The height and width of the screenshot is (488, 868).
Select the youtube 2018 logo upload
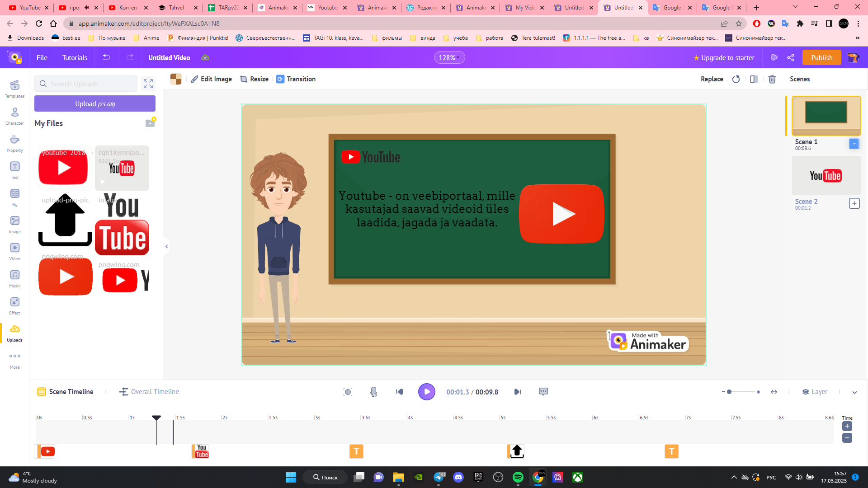tap(63, 167)
